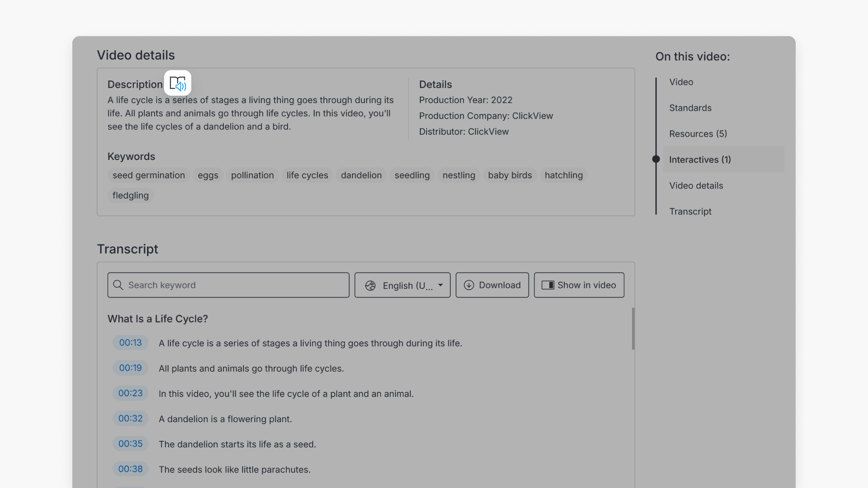Click the globe icon on the language selector
This screenshot has width=868, height=488.
[371, 285]
